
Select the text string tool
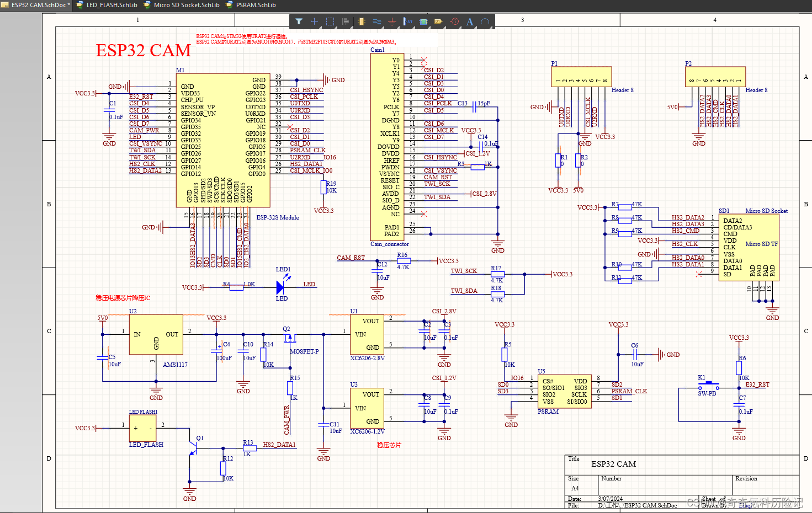click(470, 22)
